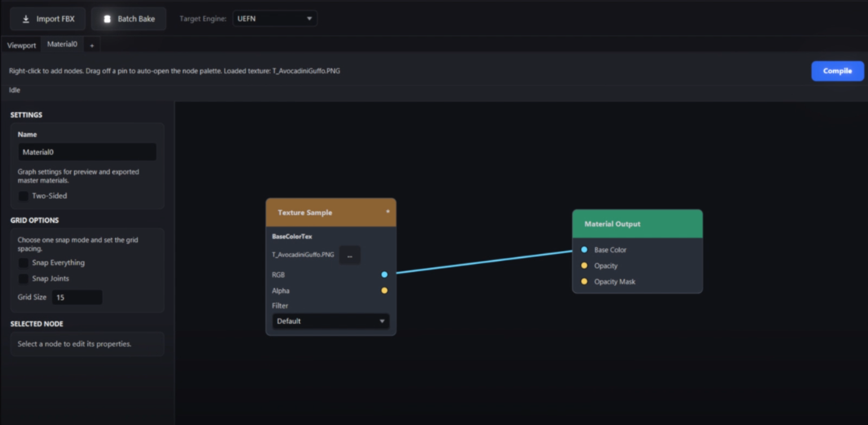
Task: Select the Material0 tab
Action: [x=62, y=44]
